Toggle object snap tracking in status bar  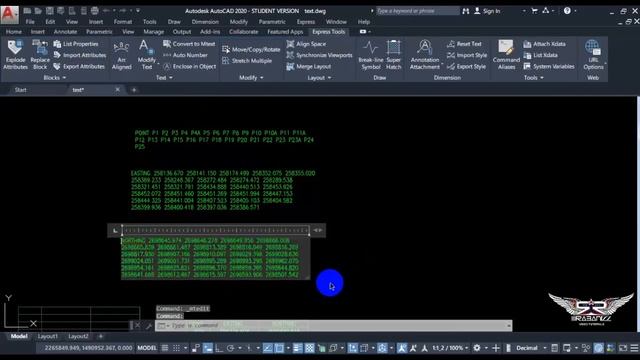pyautogui.click(x=267, y=348)
